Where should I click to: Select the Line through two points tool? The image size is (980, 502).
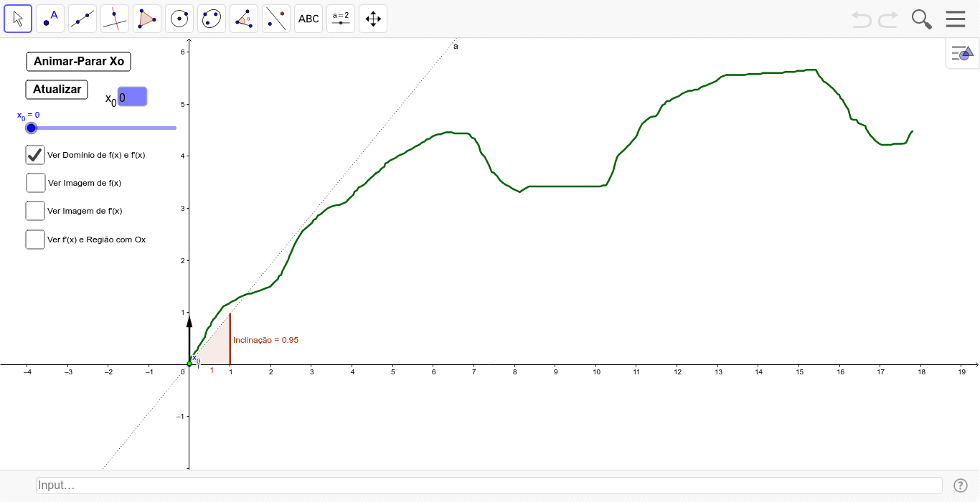click(83, 19)
